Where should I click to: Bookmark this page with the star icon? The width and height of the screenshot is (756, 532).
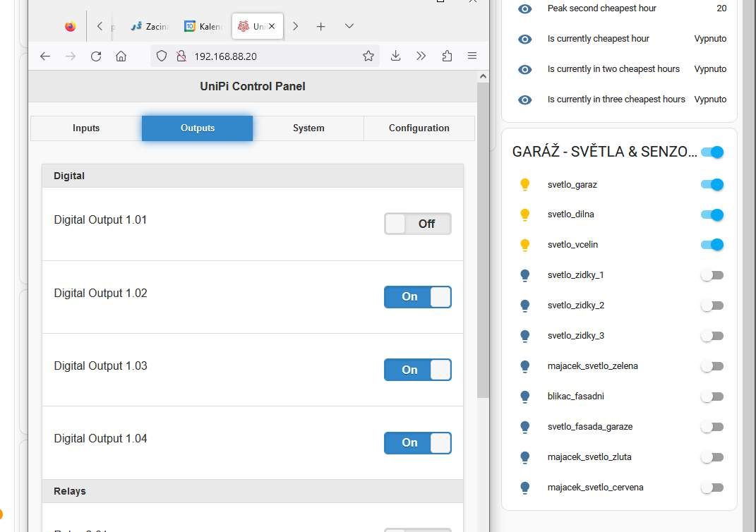pos(368,56)
